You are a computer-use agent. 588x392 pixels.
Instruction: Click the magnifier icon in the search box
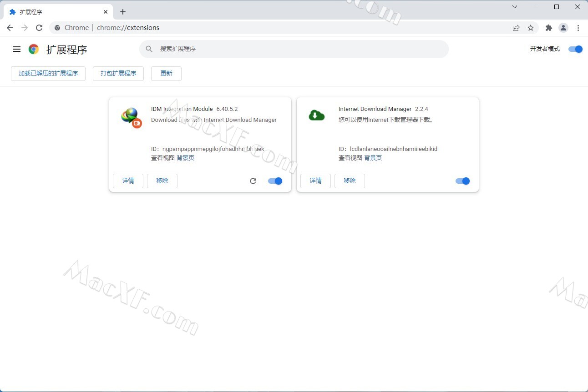[x=149, y=49]
